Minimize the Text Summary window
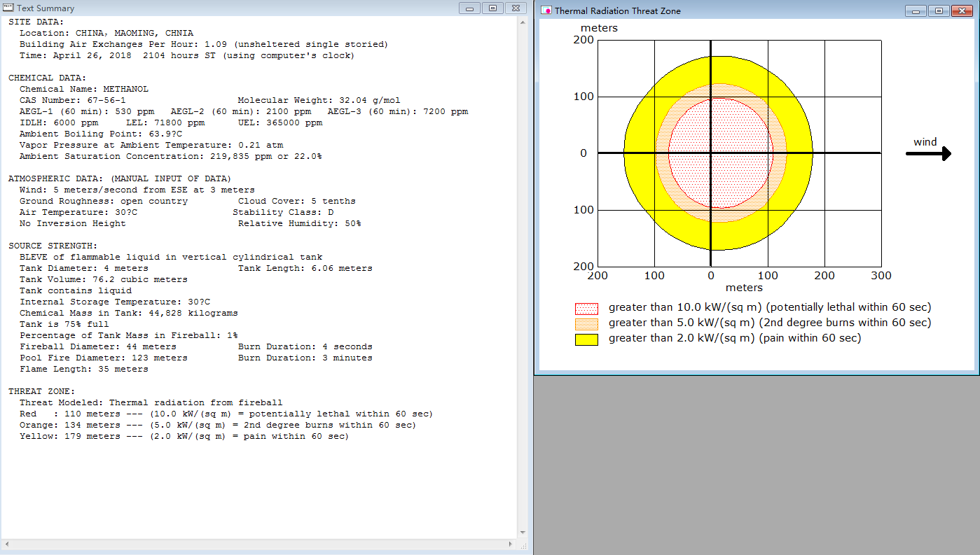Viewport: 980px width, 555px height. point(469,8)
